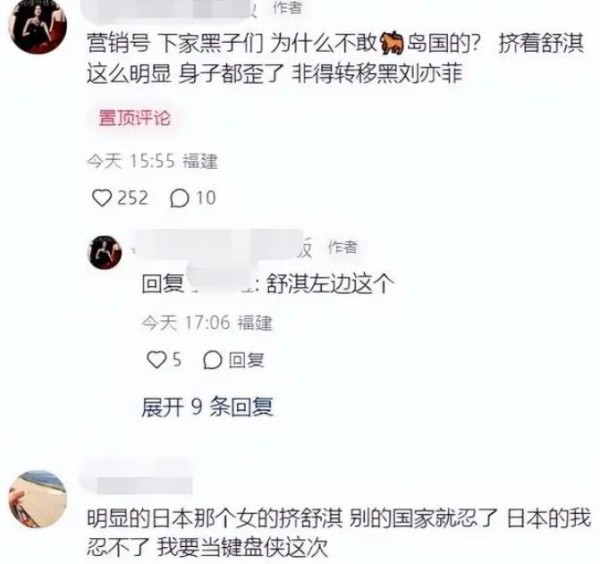Like the reply with 5 likes

(157, 360)
